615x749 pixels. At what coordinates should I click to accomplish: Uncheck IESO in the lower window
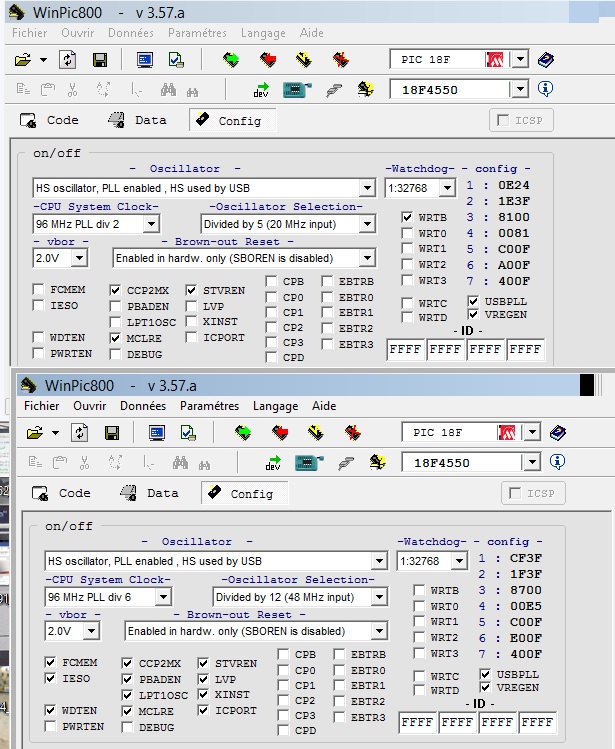click(x=50, y=678)
